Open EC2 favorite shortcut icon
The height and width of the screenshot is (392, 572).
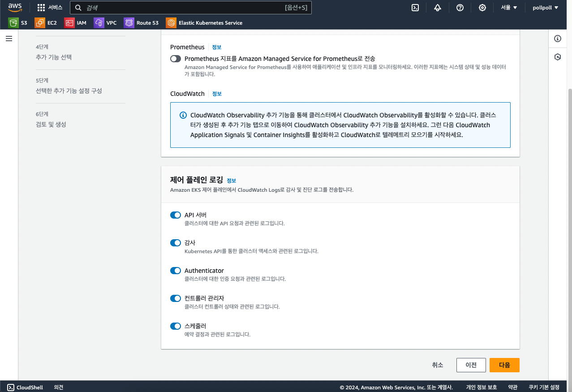click(40, 23)
